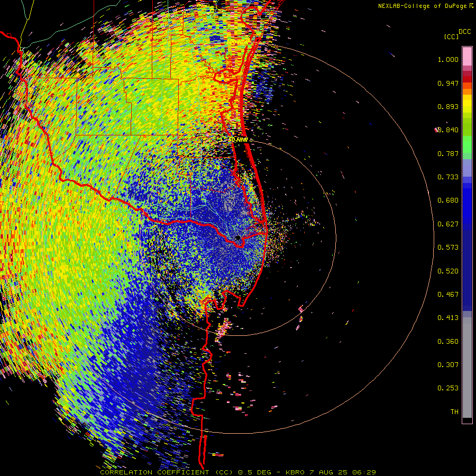Click the 1.000 legend value
Viewport: 476px width, 476px height.
pyautogui.click(x=448, y=59)
